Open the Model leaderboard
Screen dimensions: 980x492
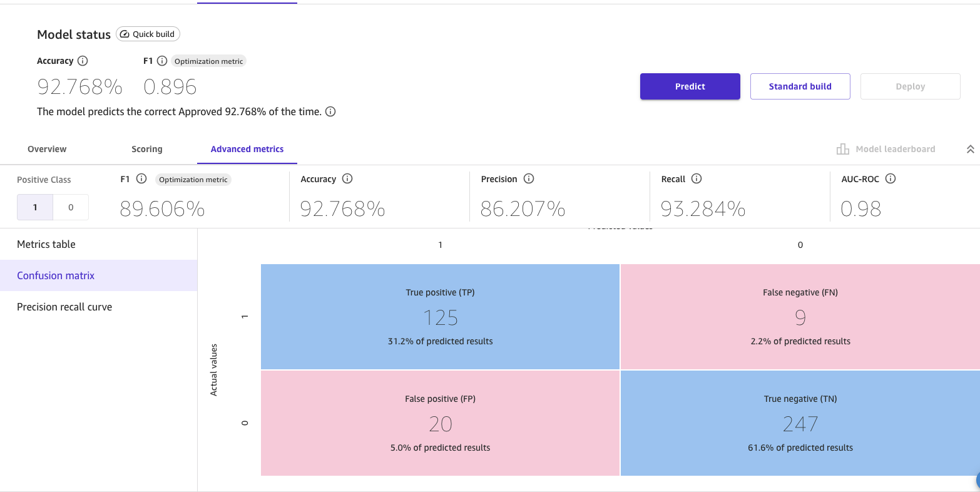[x=886, y=149]
